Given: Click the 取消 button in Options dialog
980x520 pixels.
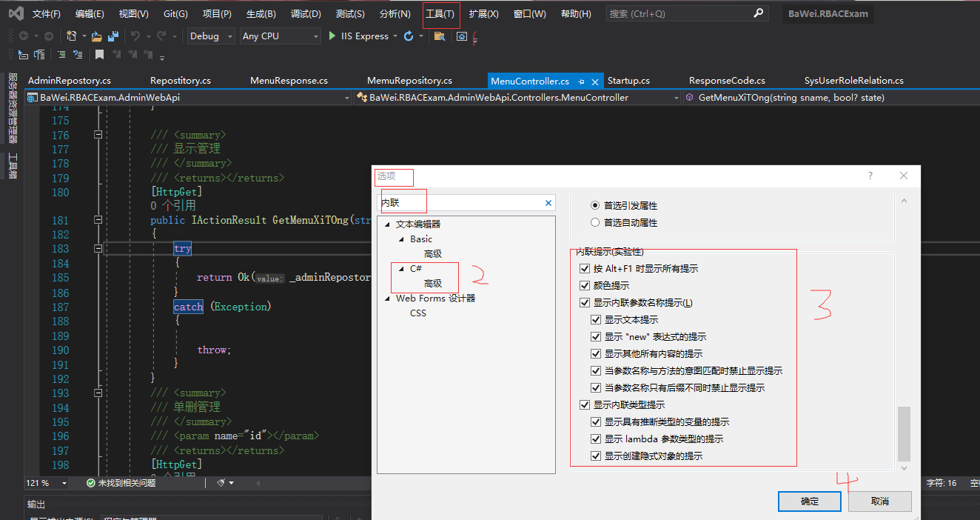Looking at the screenshot, I should click(x=880, y=501).
